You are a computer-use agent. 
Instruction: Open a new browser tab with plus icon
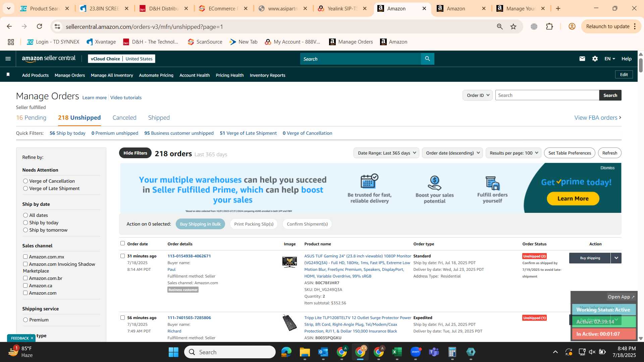tap(558, 8)
